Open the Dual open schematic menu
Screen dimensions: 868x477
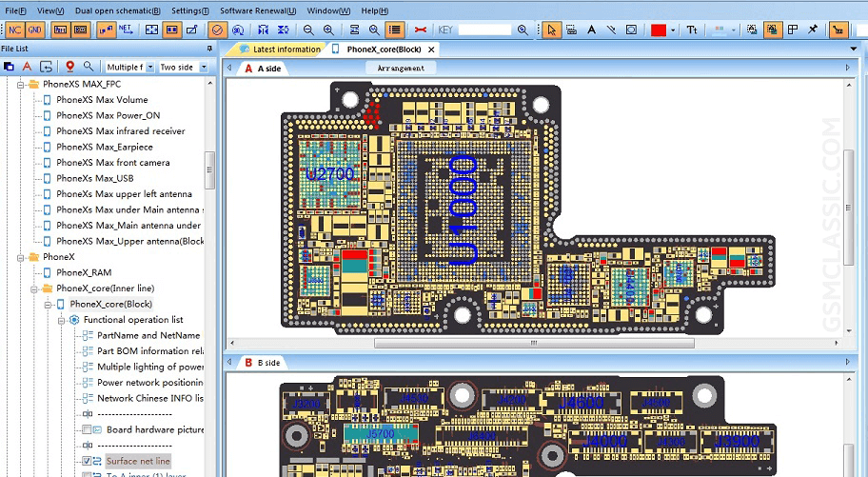coord(118,10)
